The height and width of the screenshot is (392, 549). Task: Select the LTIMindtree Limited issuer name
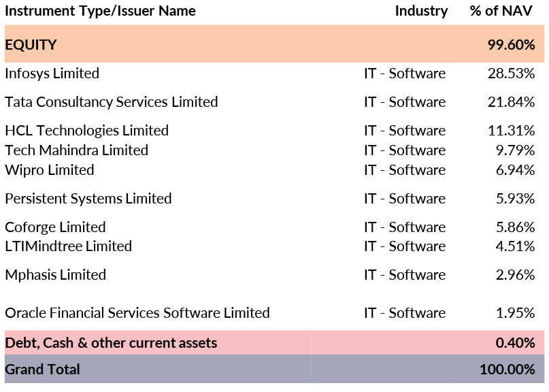coord(68,246)
